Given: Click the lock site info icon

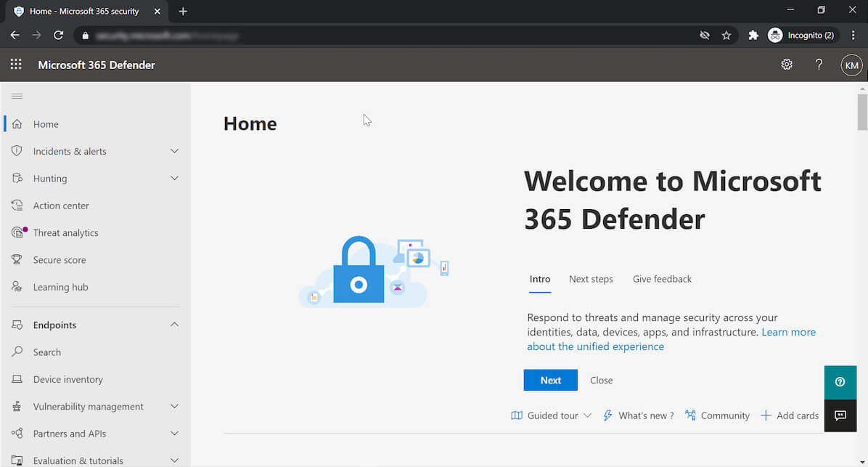Looking at the screenshot, I should tap(85, 36).
